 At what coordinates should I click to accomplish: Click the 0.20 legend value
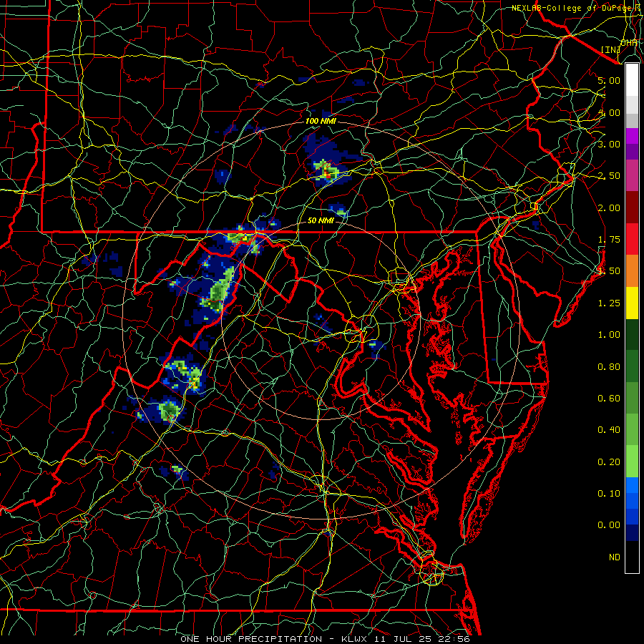(609, 462)
